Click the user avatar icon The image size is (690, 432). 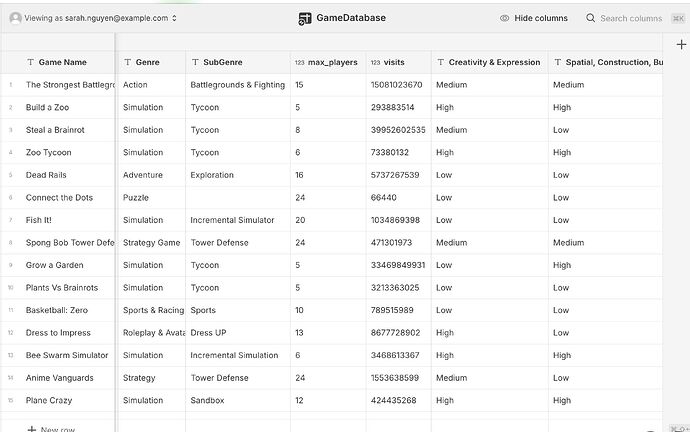15,18
